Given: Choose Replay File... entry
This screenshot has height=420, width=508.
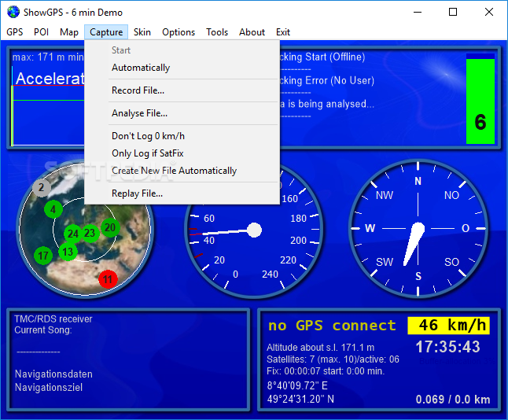Looking at the screenshot, I should point(182,193).
